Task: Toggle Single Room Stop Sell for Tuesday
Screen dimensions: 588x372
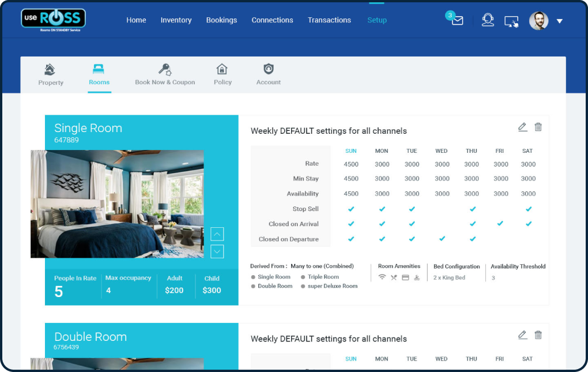Action: coord(412,209)
